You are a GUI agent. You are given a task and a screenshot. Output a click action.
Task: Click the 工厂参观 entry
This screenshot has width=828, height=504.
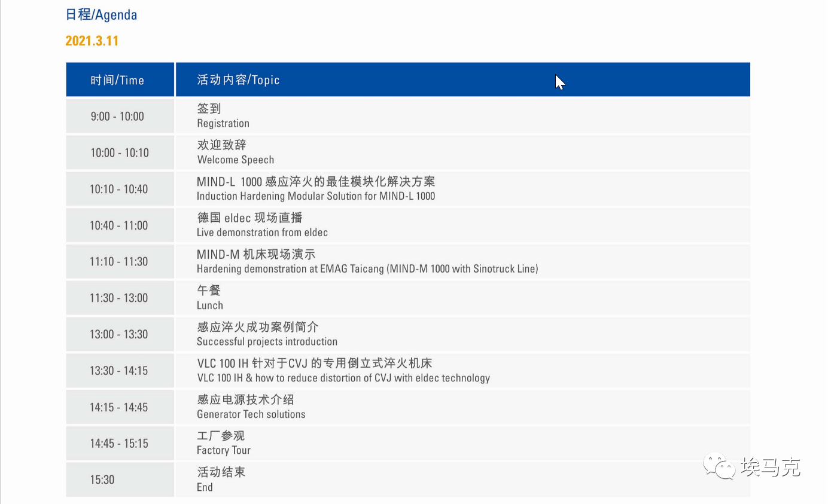(221, 436)
